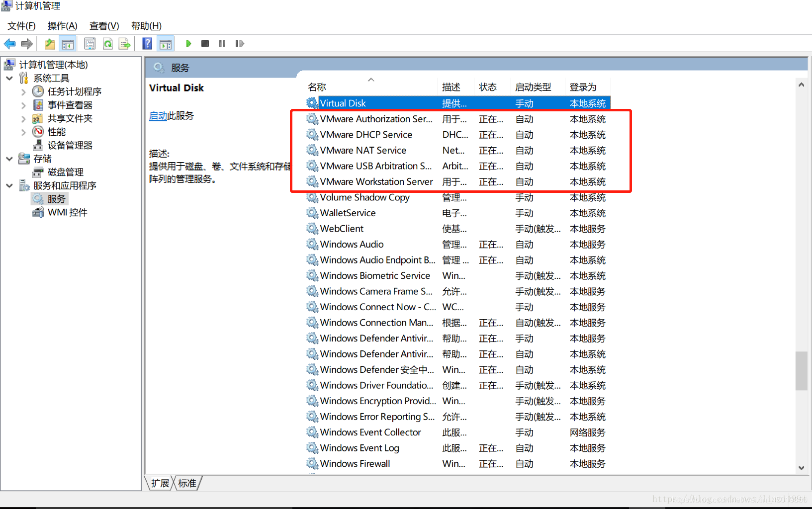
Task: Expand the 事件查看器 node
Action: pos(23,105)
